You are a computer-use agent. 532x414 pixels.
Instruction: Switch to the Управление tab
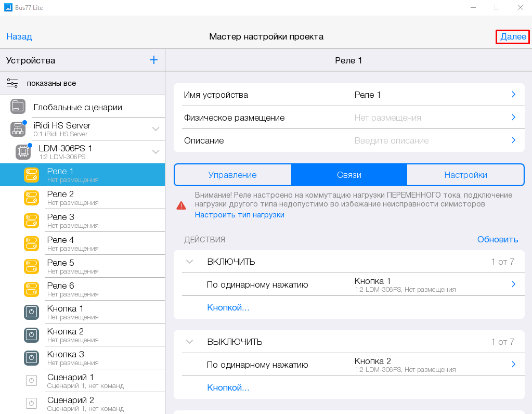click(232, 175)
